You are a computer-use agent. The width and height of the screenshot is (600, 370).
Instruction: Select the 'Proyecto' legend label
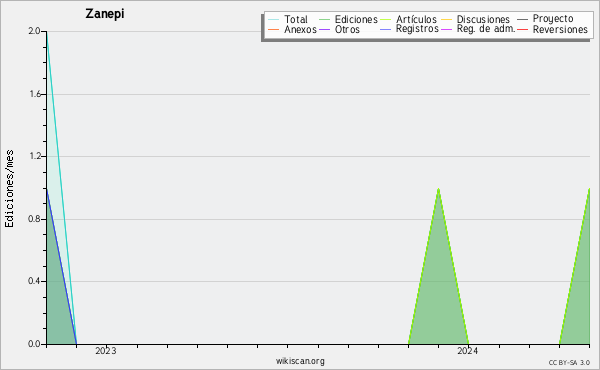(553, 19)
